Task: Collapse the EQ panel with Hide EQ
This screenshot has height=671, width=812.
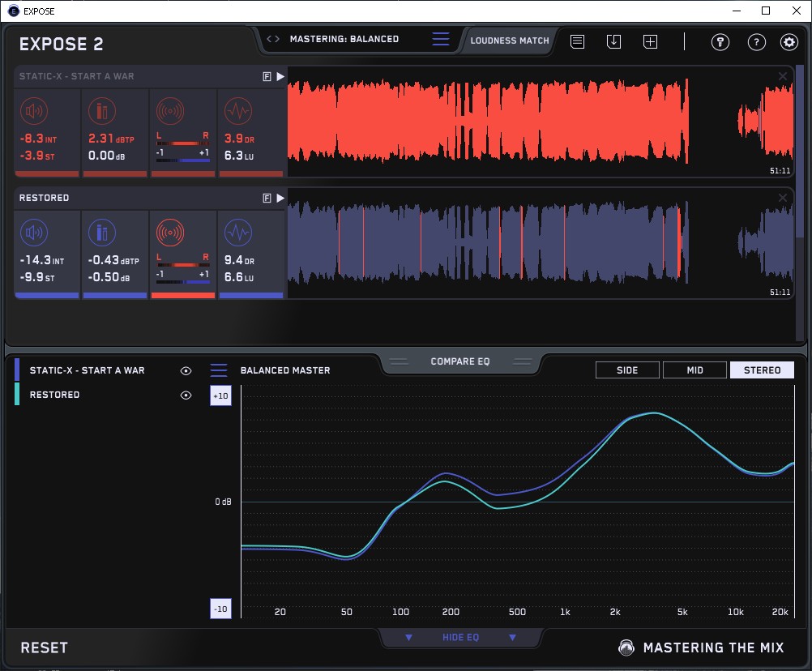Action: click(460, 637)
